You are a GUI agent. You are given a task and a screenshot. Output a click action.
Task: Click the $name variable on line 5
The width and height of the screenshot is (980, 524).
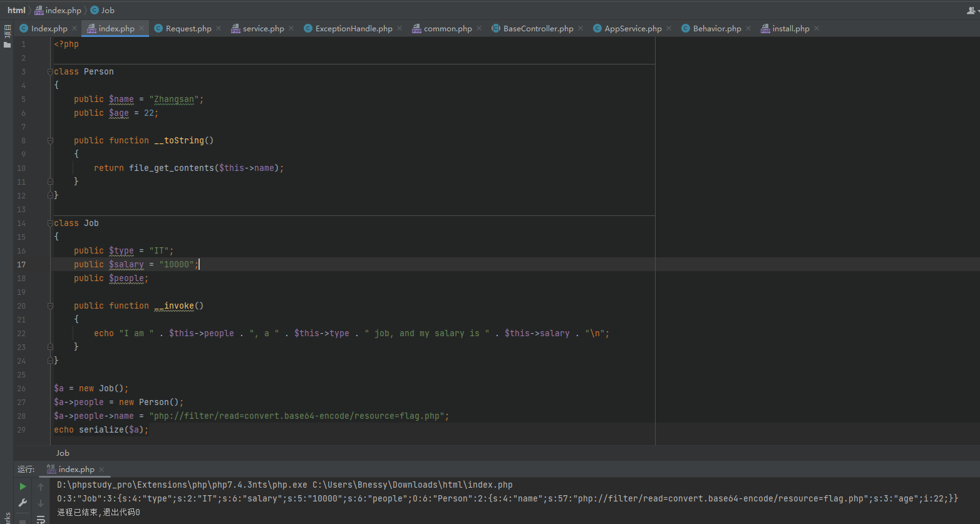pyautogui.click(x=121, y=99)
